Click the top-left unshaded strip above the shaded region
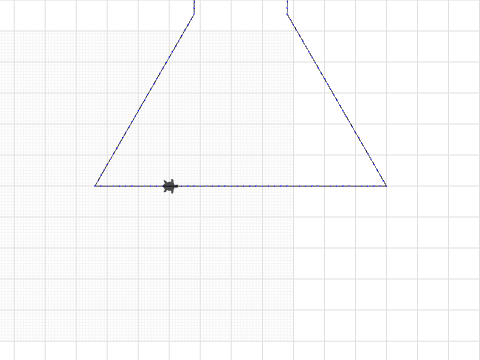Image resolution: width=480 pixels, height=360 pixels. 93,15
